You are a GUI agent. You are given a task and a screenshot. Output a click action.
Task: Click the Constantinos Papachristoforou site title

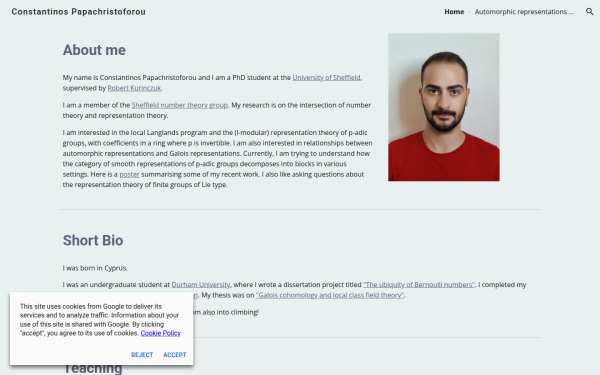coord(78,12)
